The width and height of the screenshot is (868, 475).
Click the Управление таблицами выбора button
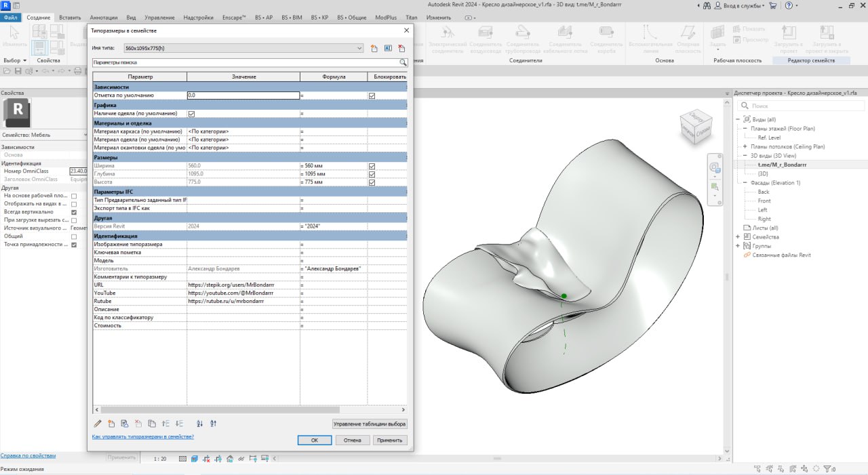coord(369,423)
